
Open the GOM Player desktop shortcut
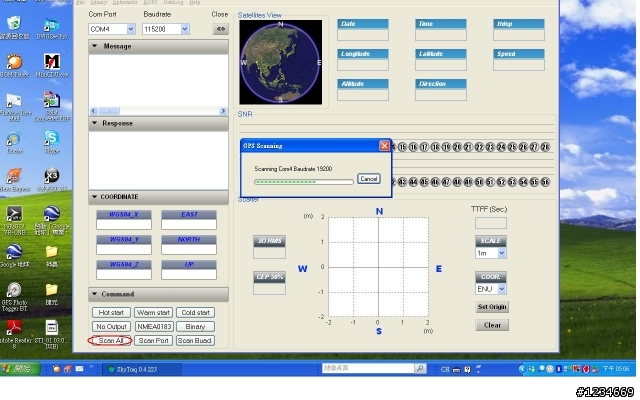14,62
